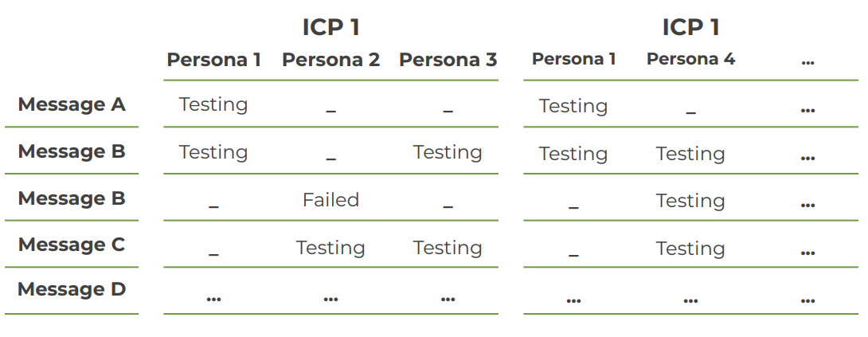This screenshot has width=868, height=337.
Task: Click the Message B label directly above Message C
Action: [72, 198]
